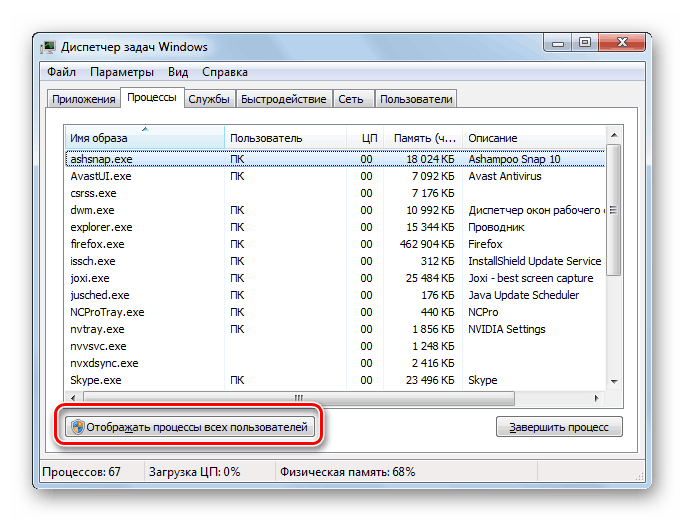Screen dimensions: 685x522
Task: Select the firefox.exe process
Action: pyautogui.click(x=335, y=244)
